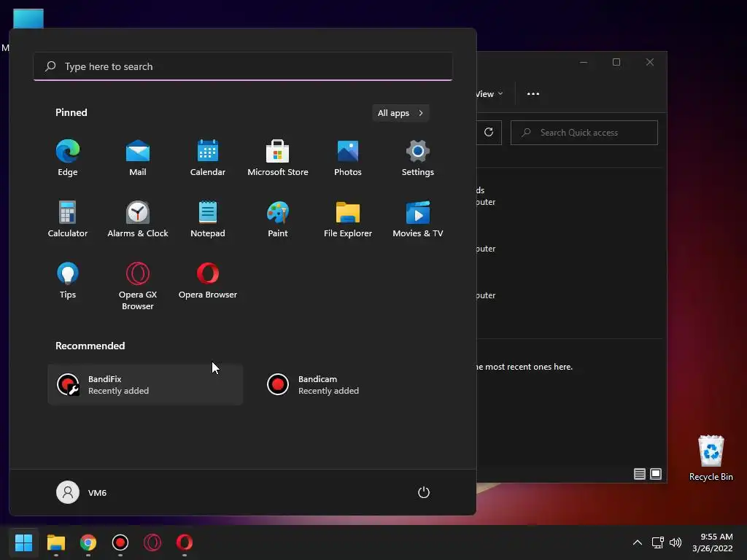
Task: Open the VM6 user account menu
Action: coord(82,492)
